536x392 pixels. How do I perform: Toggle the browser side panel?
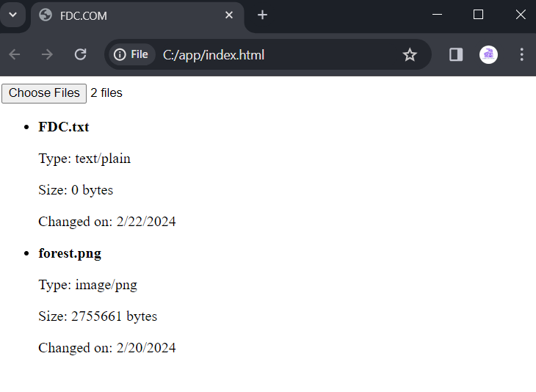point(456,54)
